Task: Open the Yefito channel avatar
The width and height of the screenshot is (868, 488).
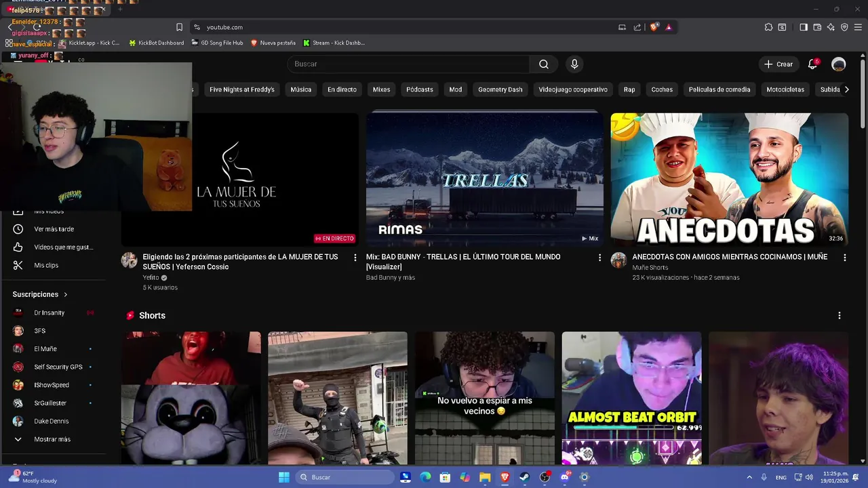Action: 129,260
